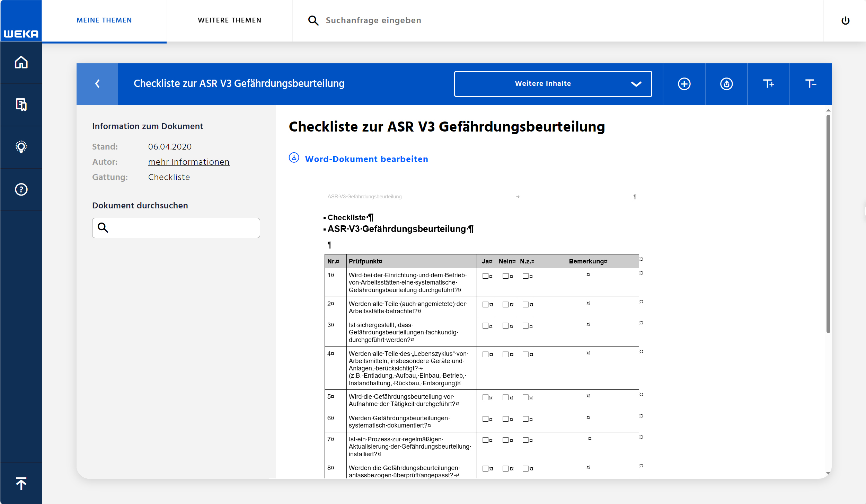Check the N.z. box for row 2
The height and width of the screenshot is (504, 866).
coord(525,305)
